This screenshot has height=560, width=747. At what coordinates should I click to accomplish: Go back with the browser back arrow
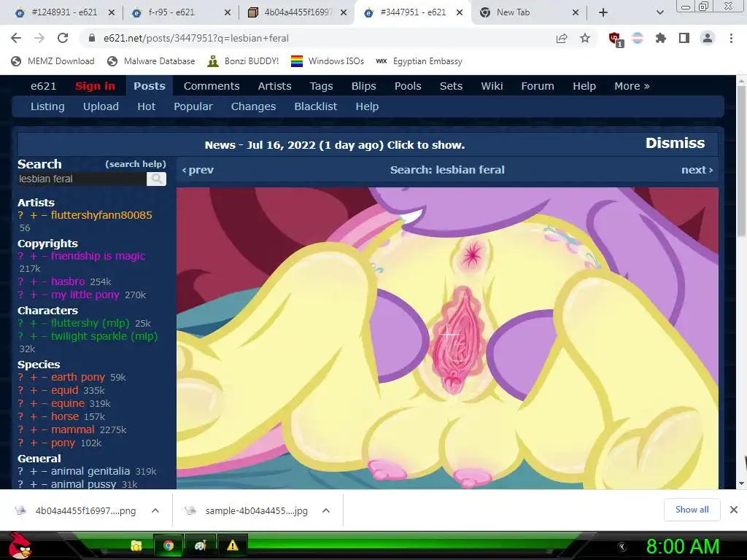pos(16,38)
